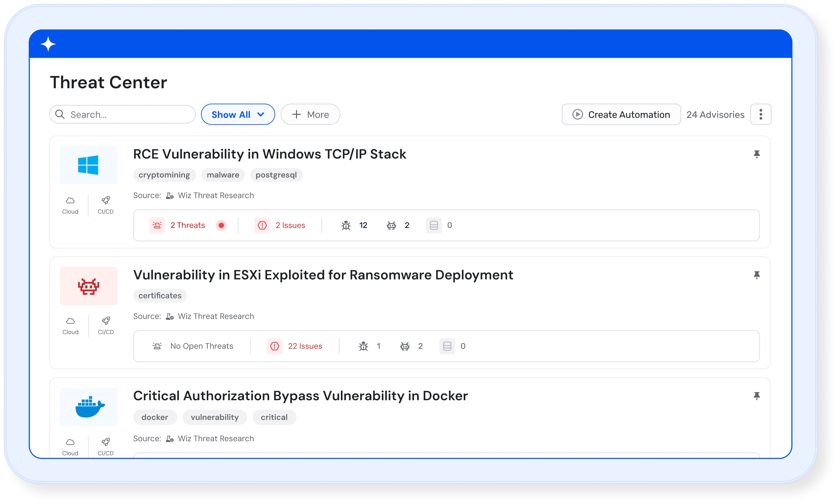Screen dimensions: 838x504
Task: Open 2 Threats in Windows advisory
Action: pos(188,225)
